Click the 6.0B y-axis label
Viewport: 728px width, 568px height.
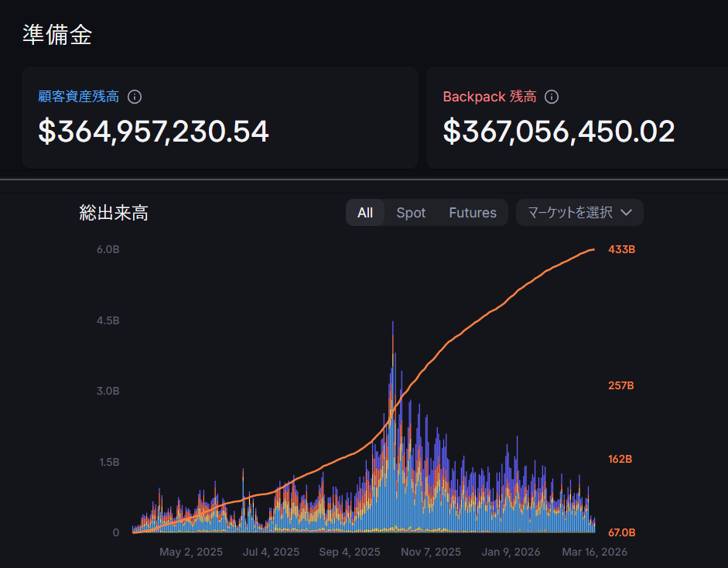pyautogui.click(x=108, y=250)
